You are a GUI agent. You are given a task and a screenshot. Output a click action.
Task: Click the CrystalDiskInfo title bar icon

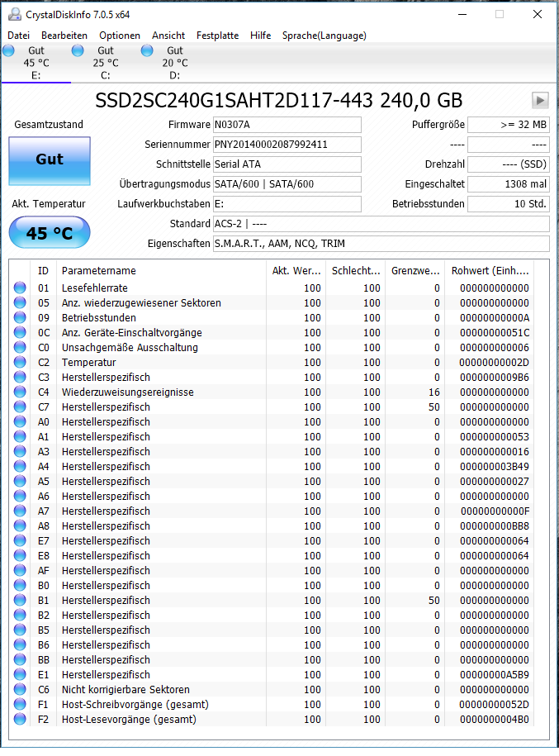tap(15, 15)
